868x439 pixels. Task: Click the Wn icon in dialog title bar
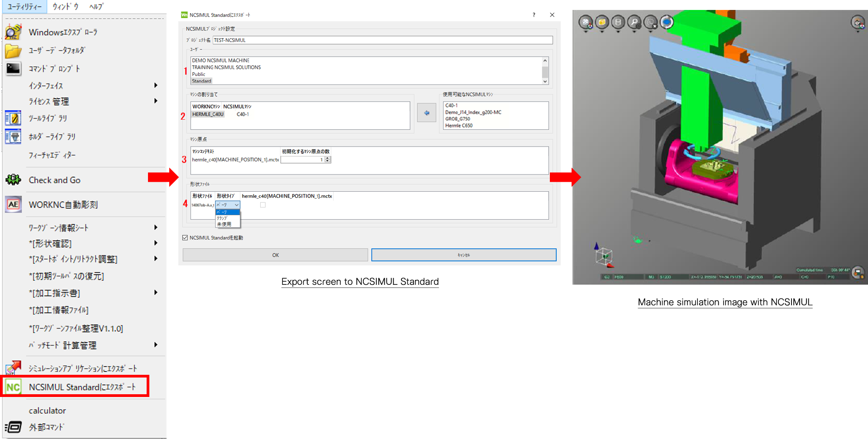(184, 15)
